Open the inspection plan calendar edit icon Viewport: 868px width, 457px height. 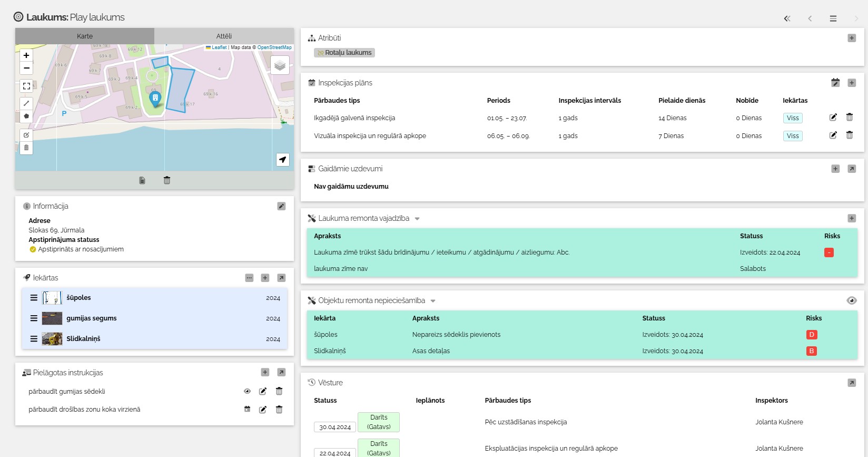tap(835, 83)
